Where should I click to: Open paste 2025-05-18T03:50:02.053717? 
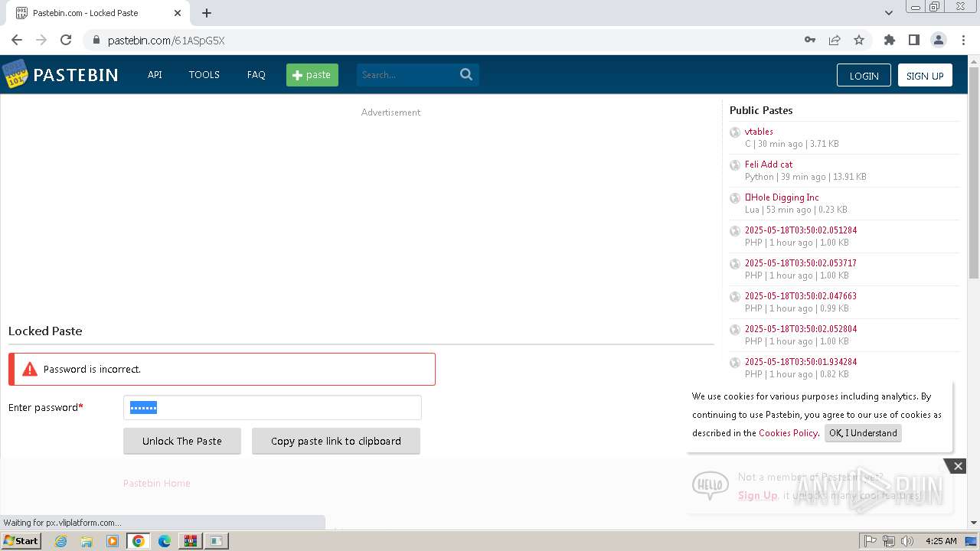[801, 263]
